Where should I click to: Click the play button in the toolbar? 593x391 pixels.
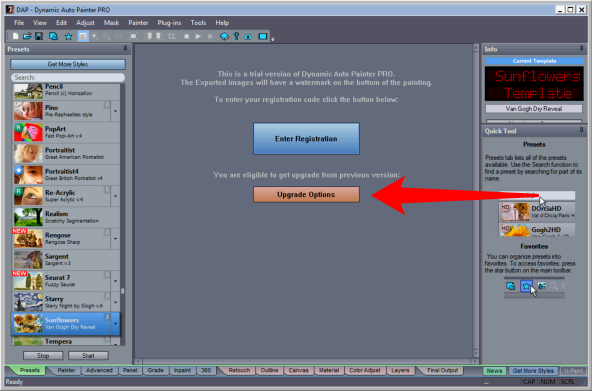198,36
